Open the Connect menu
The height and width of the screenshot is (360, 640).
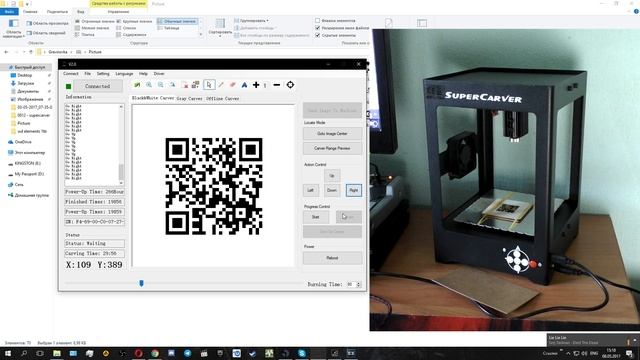71,74
